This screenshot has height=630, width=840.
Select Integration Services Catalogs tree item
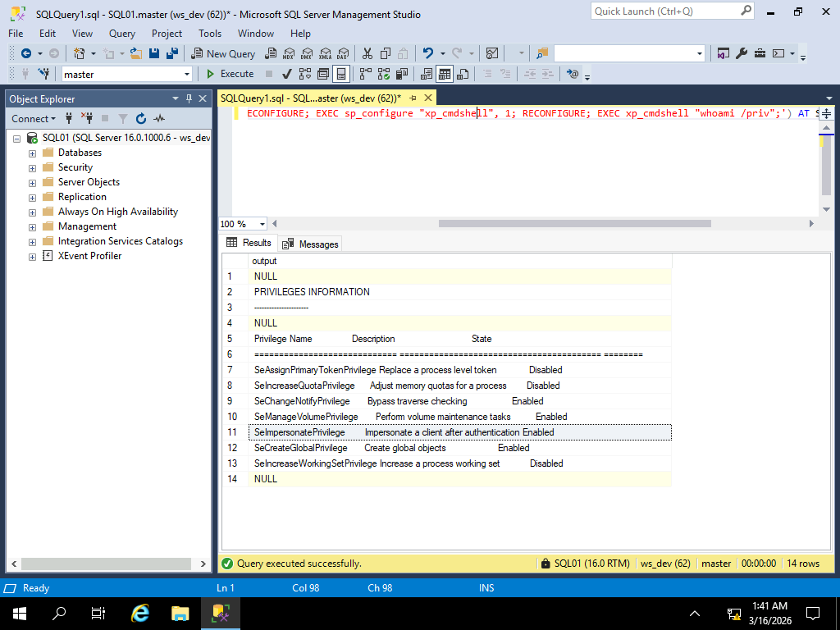tap(120, 241)
